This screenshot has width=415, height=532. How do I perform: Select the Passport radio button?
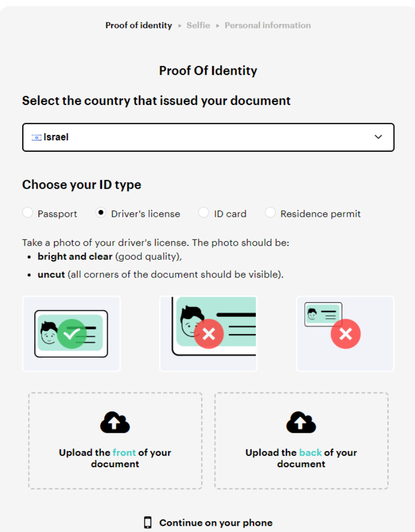[x=28, y=212]
